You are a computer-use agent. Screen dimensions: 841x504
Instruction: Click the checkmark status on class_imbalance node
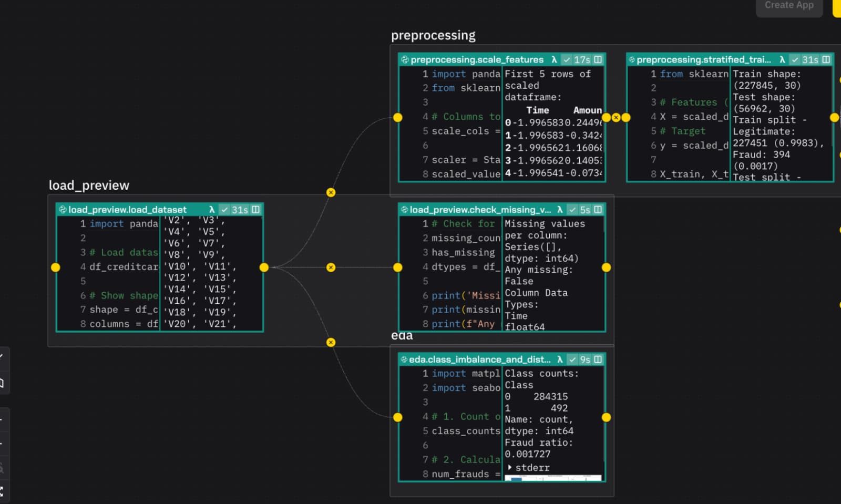click(x=572, y=359)
